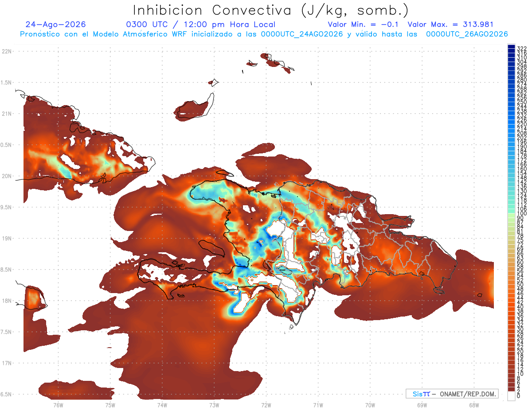Click the '20N' latitude label
Screen dimensions: 532x411
click(8, 176)
